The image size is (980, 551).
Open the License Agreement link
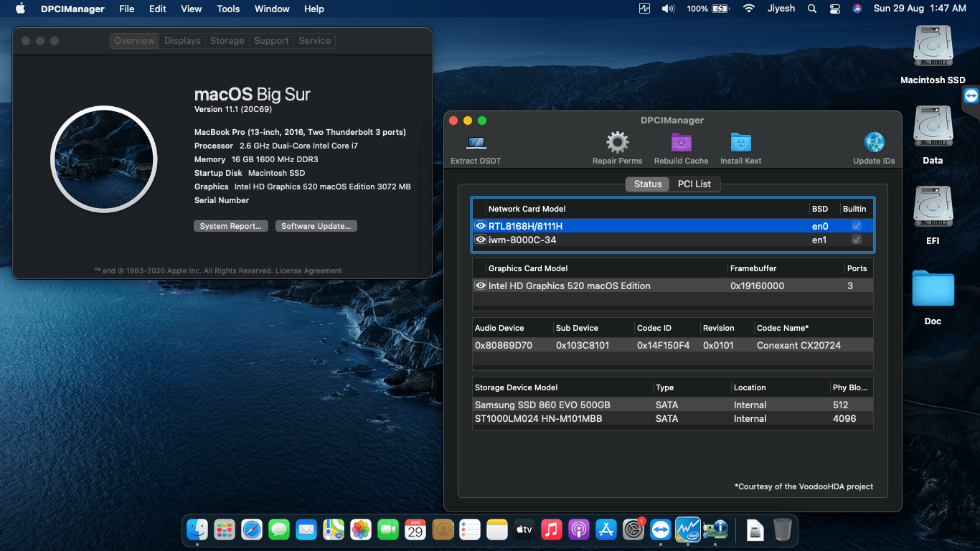(x=308, y=270)
